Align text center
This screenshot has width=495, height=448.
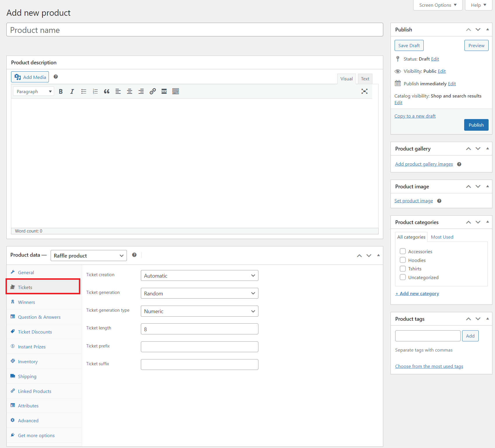(x=129, y=91)
